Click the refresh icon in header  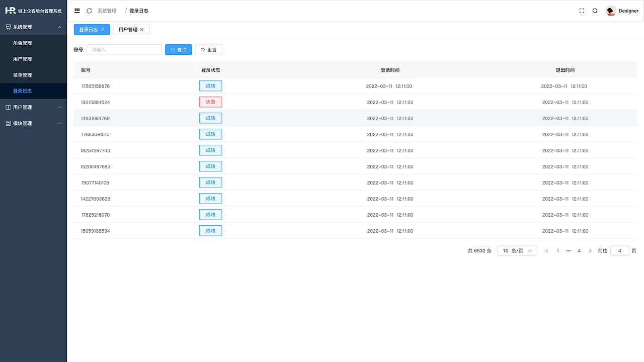coord(89,11)
